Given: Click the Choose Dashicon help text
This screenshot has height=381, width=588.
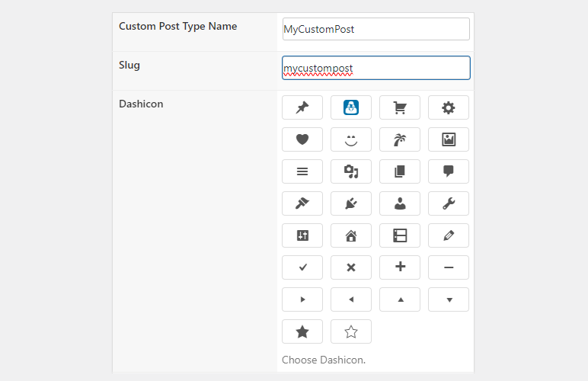Looking at the screenshot, I should coord(324,360).
